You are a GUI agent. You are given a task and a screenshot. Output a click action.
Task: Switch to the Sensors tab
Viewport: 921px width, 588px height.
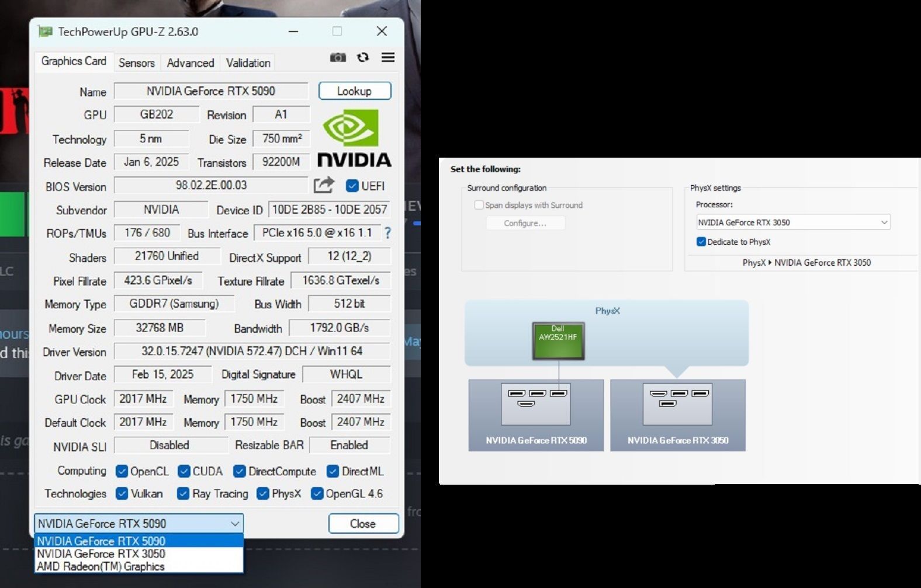[x=137, y=62]
